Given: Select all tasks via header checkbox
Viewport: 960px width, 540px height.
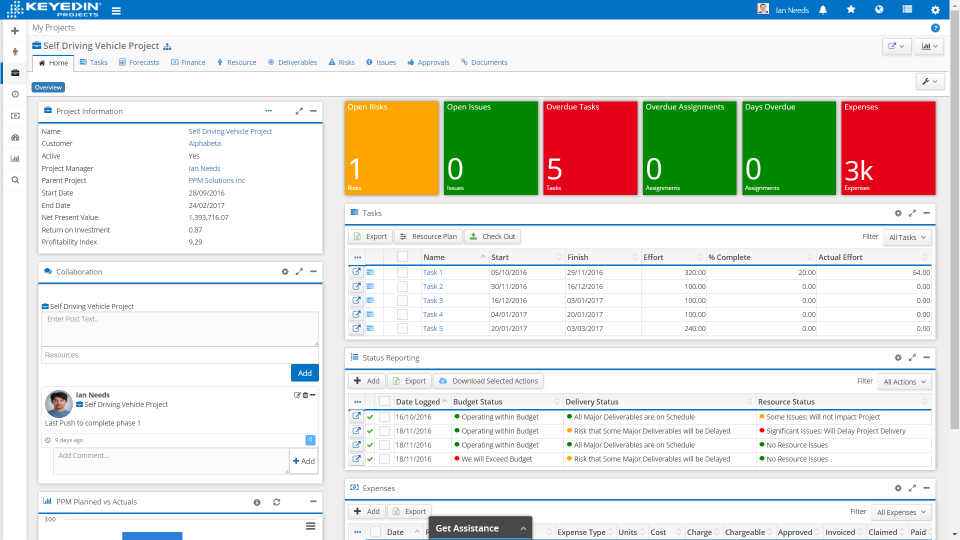Looking at the screenshot, I should pyautogui.click(x=402, y=257).
